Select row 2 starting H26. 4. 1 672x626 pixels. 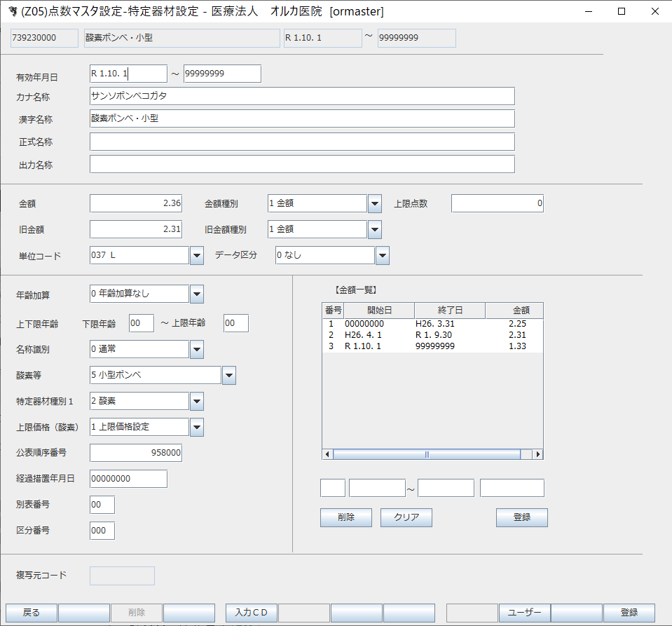click(432, 335)
